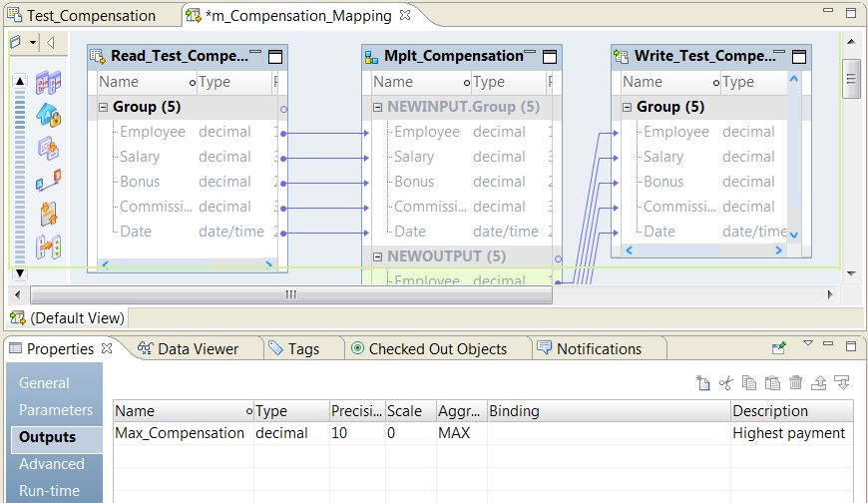868x503 pixels.
Task: Click the decimal type cell of Max_Compensation
Action: (x=291, y=433)
